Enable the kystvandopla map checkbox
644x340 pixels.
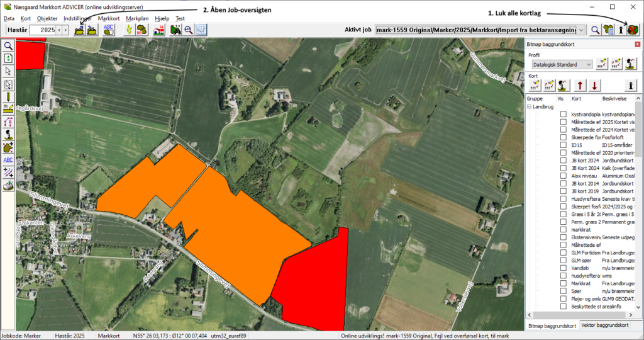tap(563, 114)
